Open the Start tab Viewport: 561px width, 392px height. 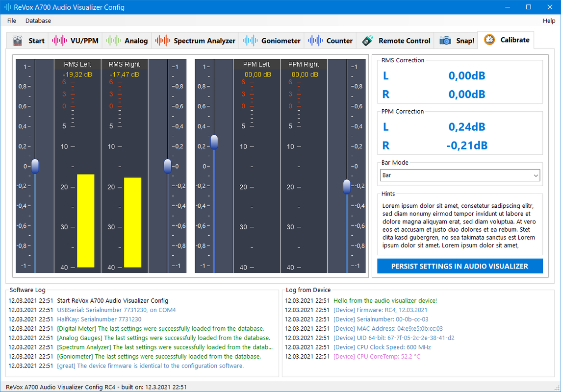[28, 41]
